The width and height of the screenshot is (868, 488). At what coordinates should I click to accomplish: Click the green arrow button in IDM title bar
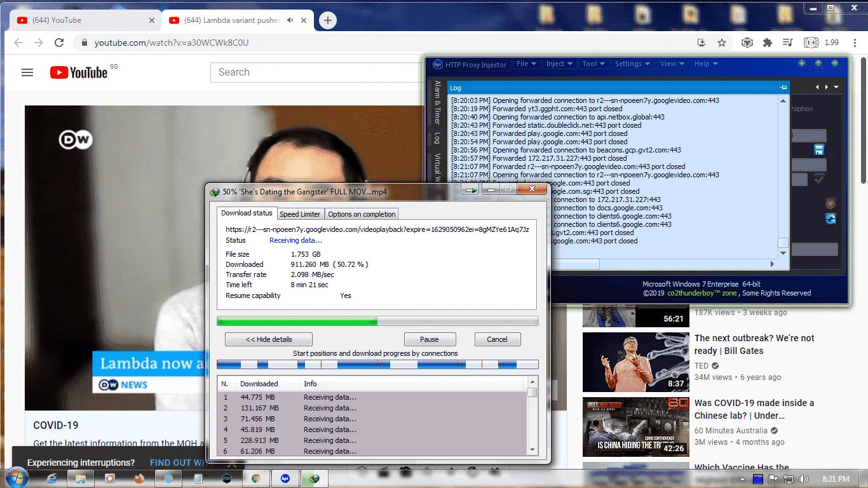(x=470, y=189)
